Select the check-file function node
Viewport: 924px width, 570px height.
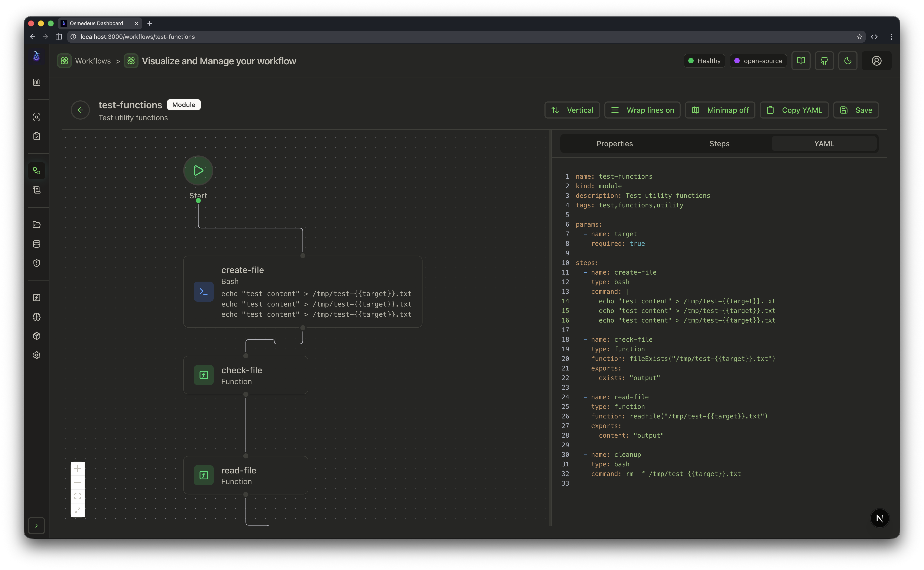245,375
